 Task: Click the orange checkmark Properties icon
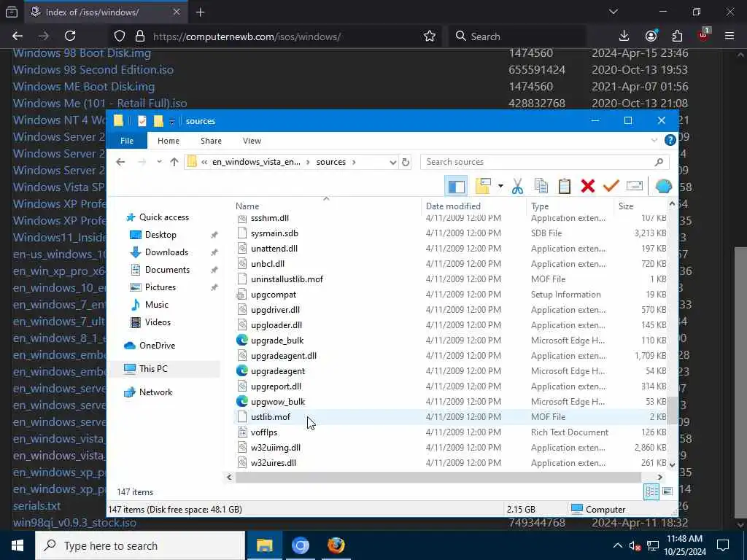pos(611,186)
